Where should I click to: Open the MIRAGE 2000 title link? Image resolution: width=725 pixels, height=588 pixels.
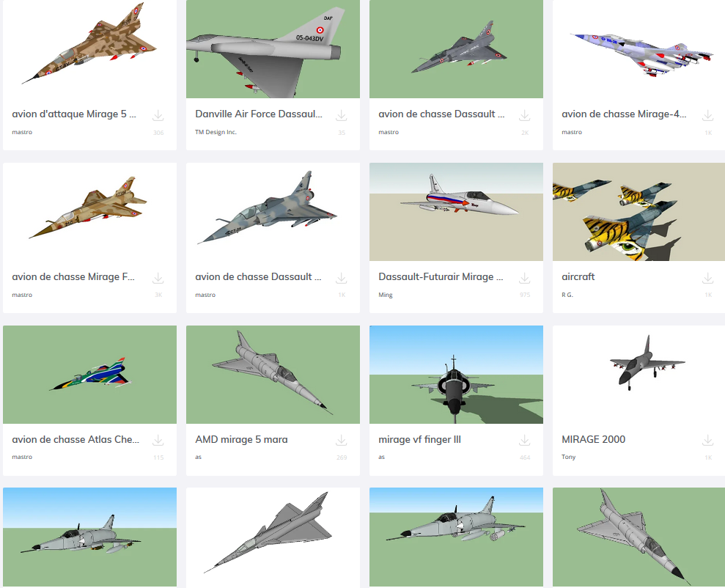(x=593, y=440)
